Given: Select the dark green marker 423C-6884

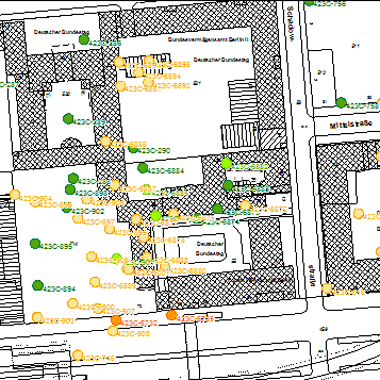Looking at the screenshot, I should 143,168.
